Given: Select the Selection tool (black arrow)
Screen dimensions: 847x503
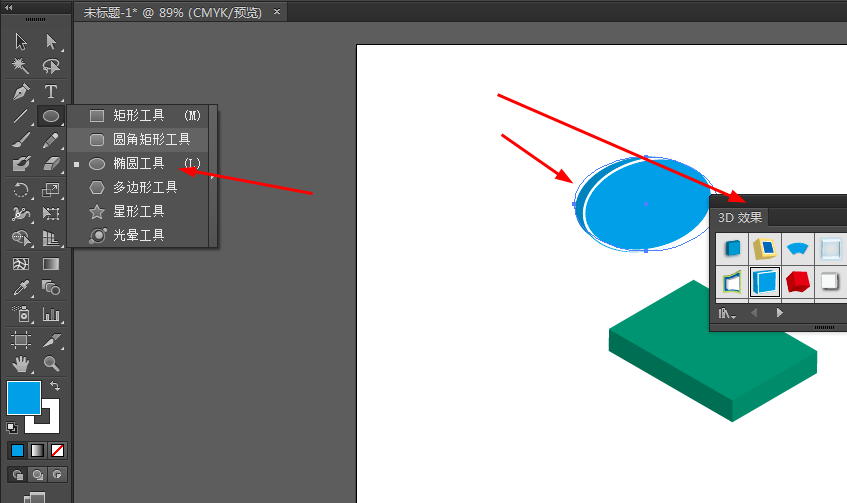Looking at the screenshot, I should pos(21,42).
